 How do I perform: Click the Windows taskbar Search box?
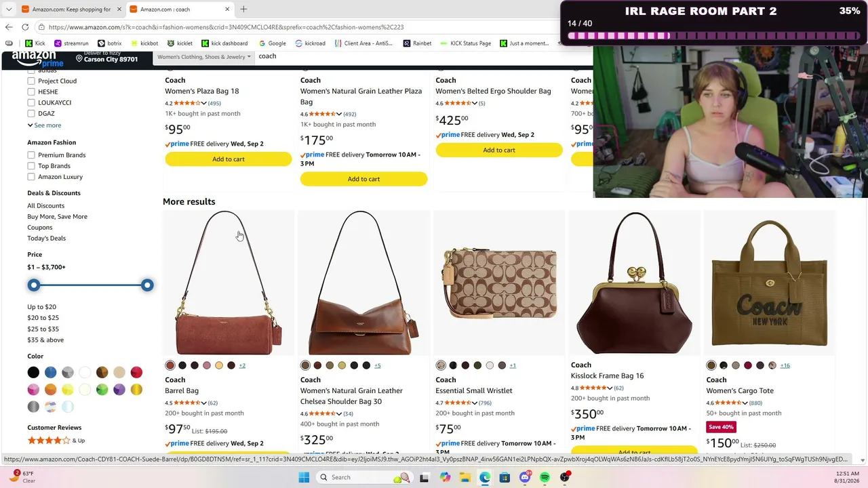[x=364, y=477]
